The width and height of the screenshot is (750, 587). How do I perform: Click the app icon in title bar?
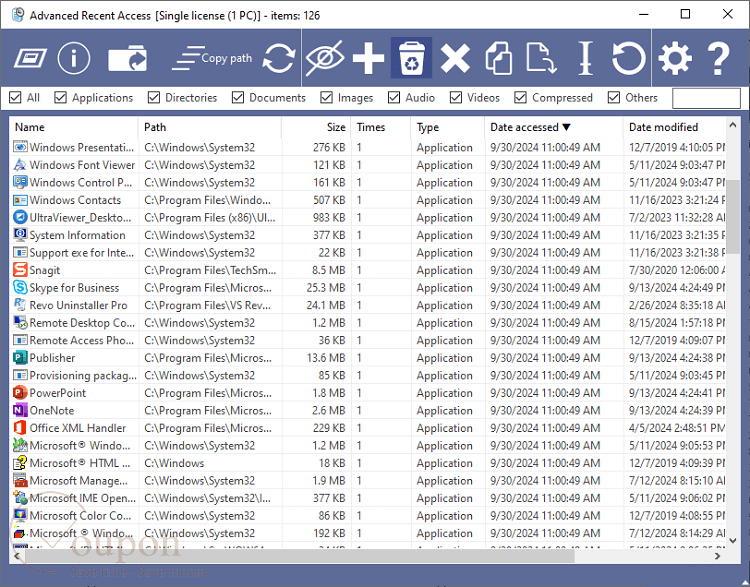(18, 15)
